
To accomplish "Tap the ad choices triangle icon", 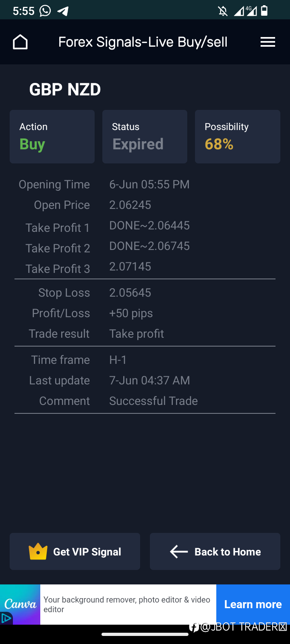I will [6, 618].
